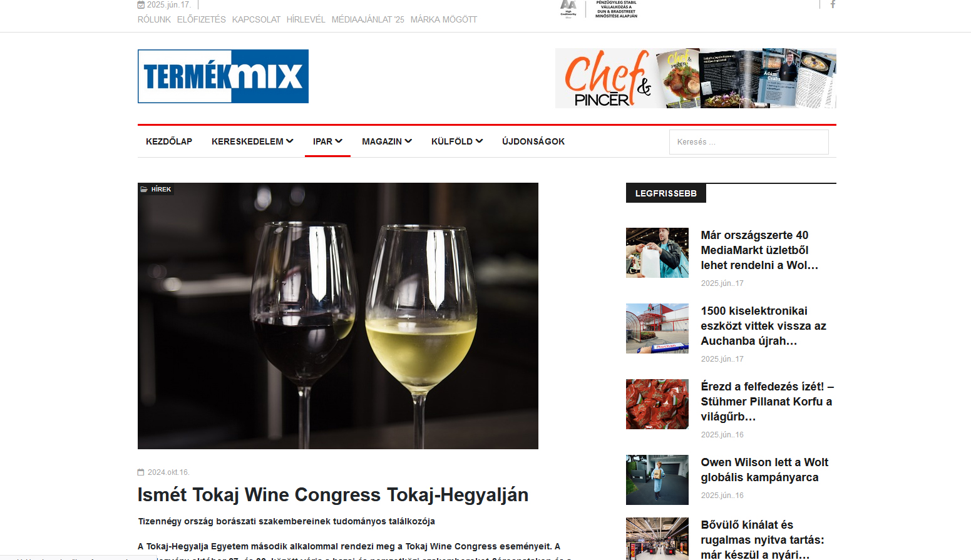Click the Keresés search field
The image size is (971, 560).
click(749, 142)
